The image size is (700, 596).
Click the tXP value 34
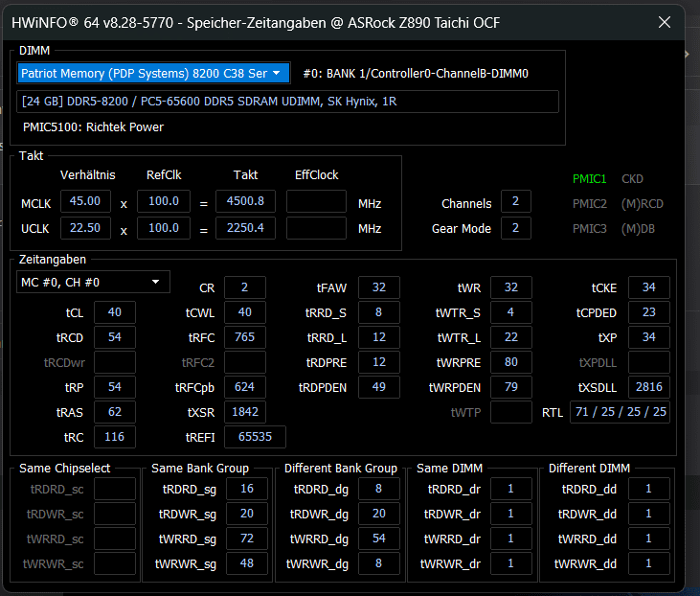[x=649, y=337]
